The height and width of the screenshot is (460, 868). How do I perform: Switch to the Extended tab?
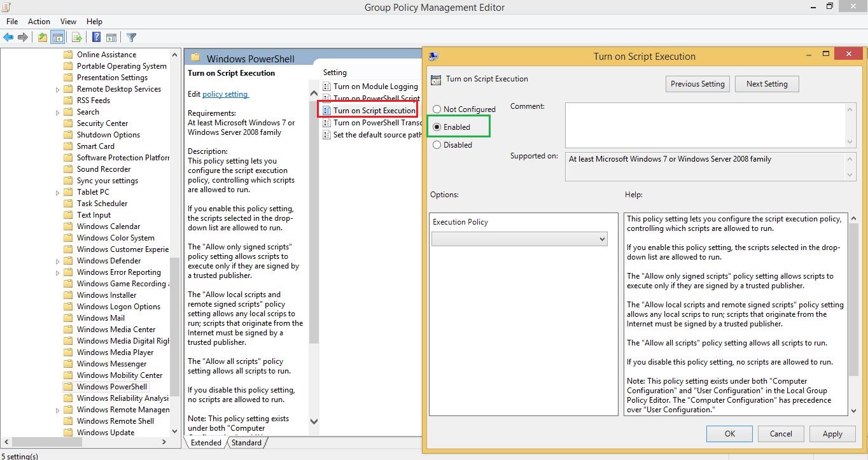(206, 443)
